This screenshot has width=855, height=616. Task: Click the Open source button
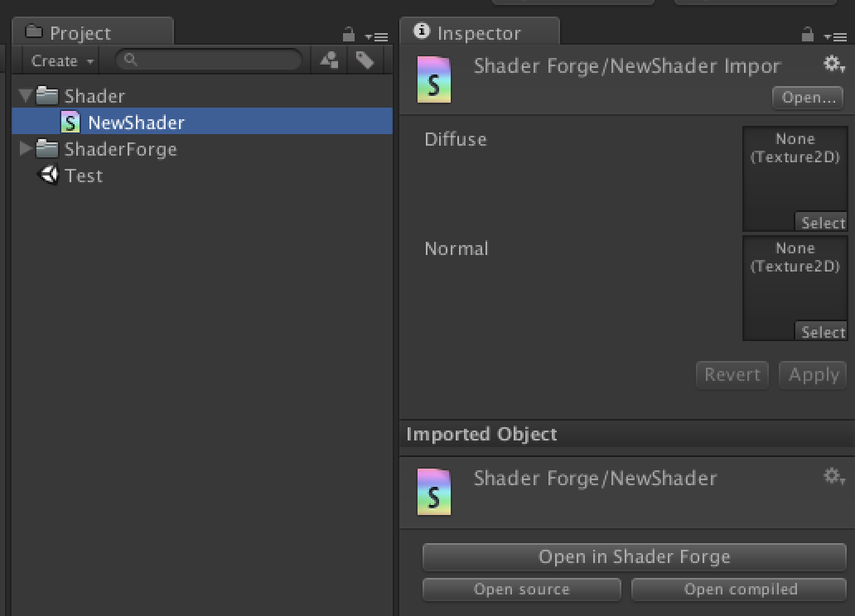[x=521, y=590]
